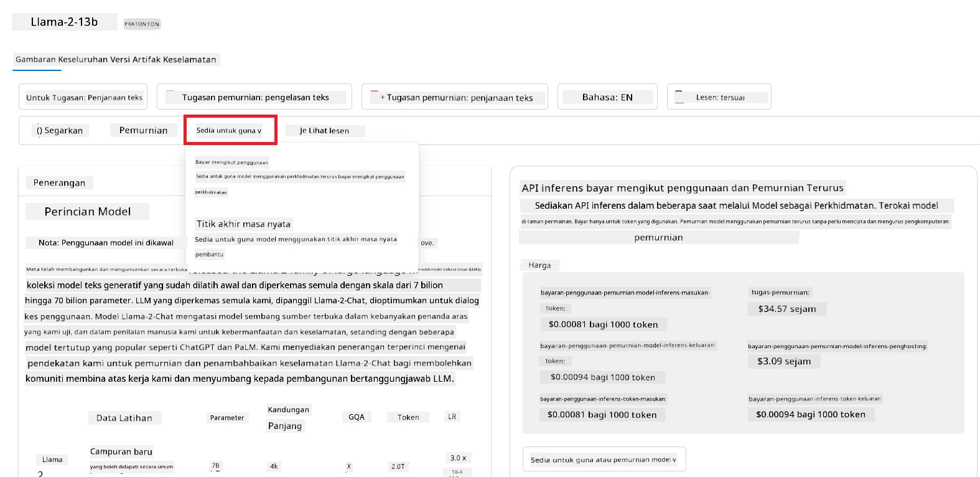Select the Untuk Tugasan: Penjanaan teks tag

tap(83, 97)
